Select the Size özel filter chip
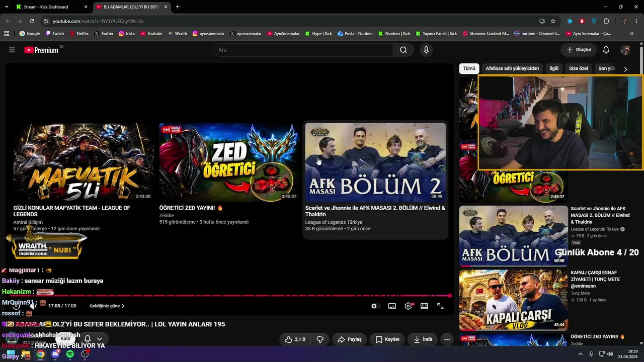This screenshot has height=362, width=644. [578, 68]
